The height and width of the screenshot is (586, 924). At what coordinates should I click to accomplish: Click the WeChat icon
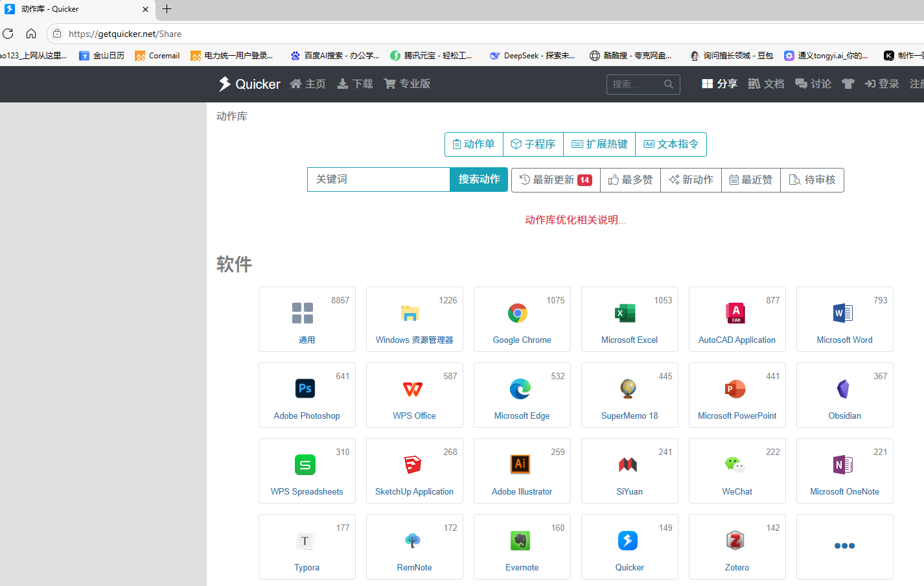pyautogui.click(x=735, y=465)
